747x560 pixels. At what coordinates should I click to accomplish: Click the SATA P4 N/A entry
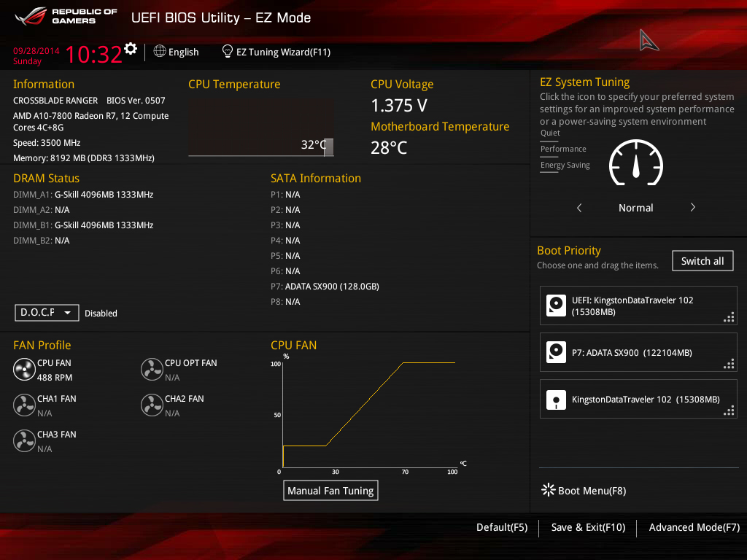[285, 240]
